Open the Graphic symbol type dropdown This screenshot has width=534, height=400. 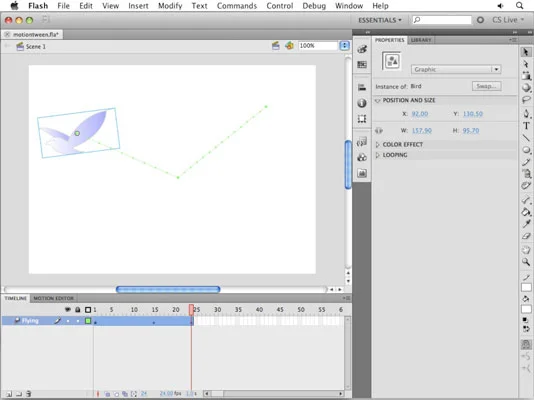[x=456, y=69]
